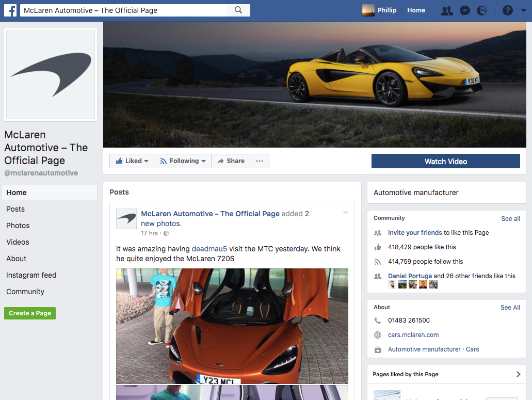Screen dimensions: 532x400
Task: Click the thumbs-up icon beside 418,429 likes
Action: tap(378, 247)
